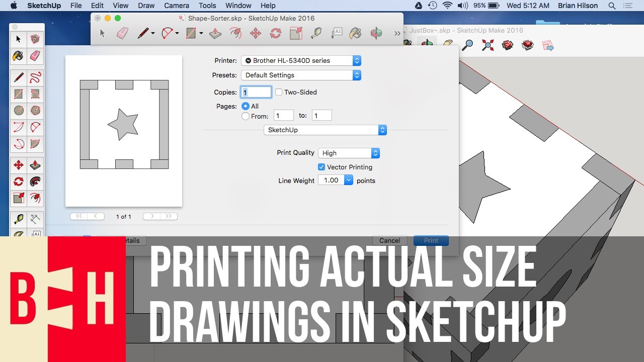
Task: Select the Rectangle tool in the palette
Action: point(19,94)
